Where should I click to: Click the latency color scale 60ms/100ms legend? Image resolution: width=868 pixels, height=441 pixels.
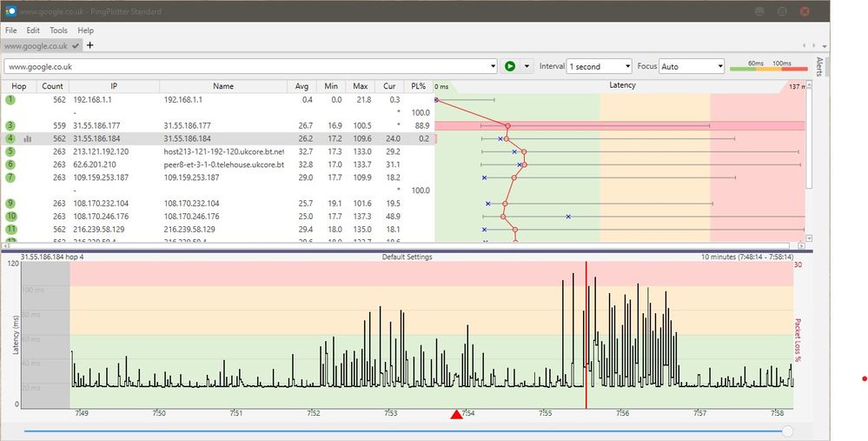[x=767, y=66]
